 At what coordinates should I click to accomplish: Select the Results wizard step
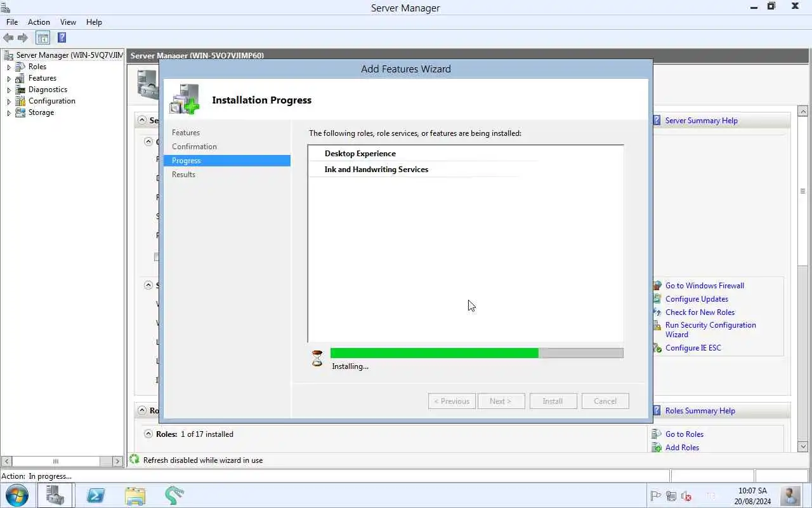(183, 175)
